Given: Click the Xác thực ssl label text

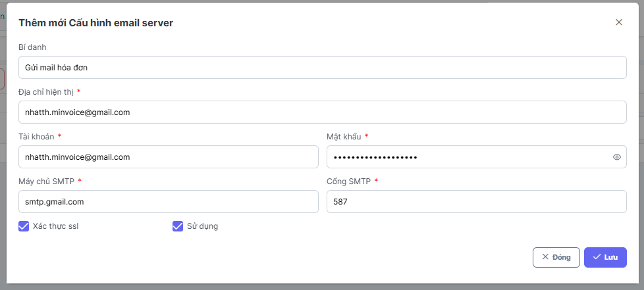Looking at the screenshot, I should click(x=55, y=226).
